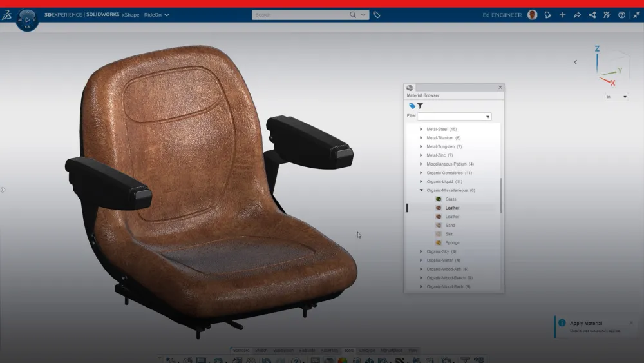Click the Material Browser funnel filter icon
The image size is (644, 363).
[420, 106]
